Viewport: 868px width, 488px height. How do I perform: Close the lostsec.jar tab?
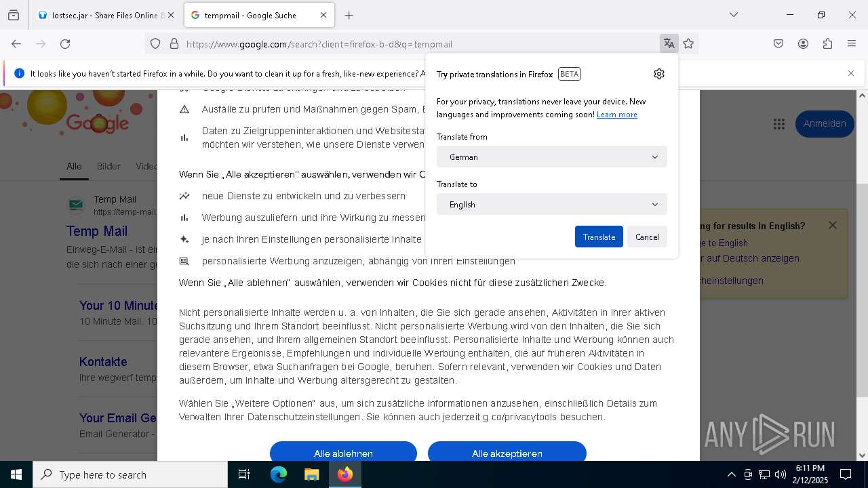point(170,15)
